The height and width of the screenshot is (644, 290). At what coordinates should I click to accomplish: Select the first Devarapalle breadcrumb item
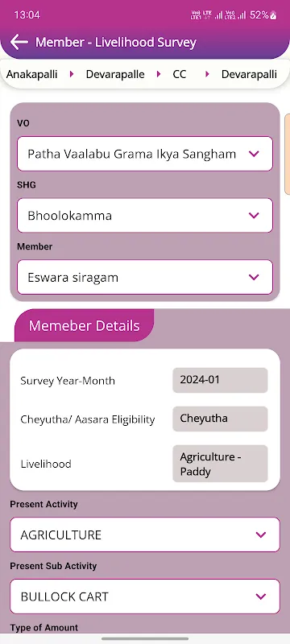[115, 74]
